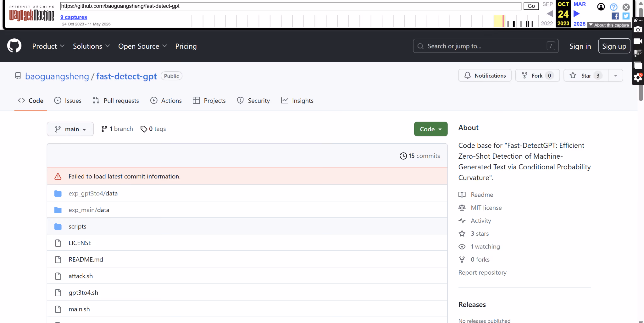Click the Wayback Go button
Image resolution: width=644 pixels, height=323 pixels.
click(x=531, y=6)
